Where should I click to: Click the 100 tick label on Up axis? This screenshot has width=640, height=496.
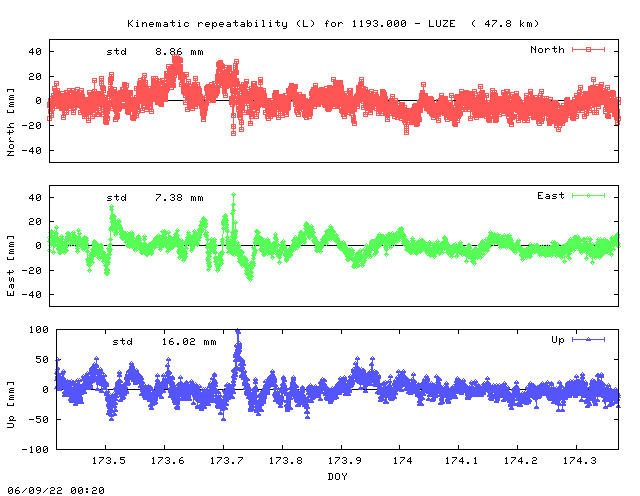pos(39,329)
